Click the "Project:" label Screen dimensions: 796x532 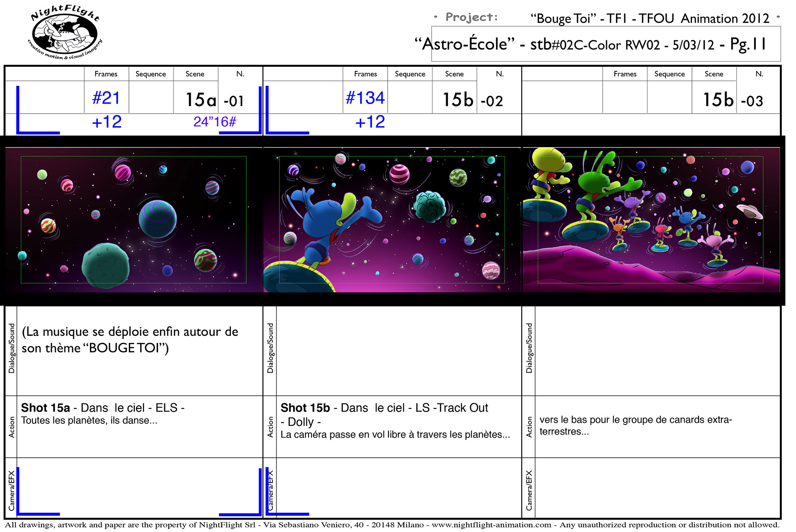point(471,17)
